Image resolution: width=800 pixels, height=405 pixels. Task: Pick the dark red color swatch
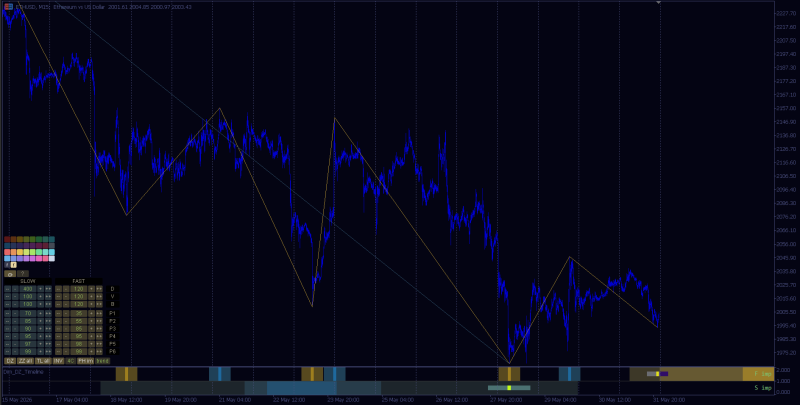coord(7,239)
